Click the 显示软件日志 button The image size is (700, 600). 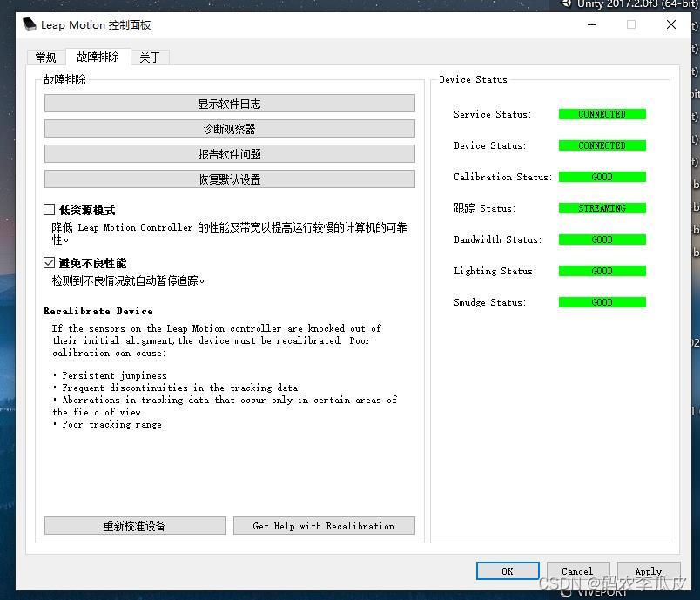[x=230, y=104]
